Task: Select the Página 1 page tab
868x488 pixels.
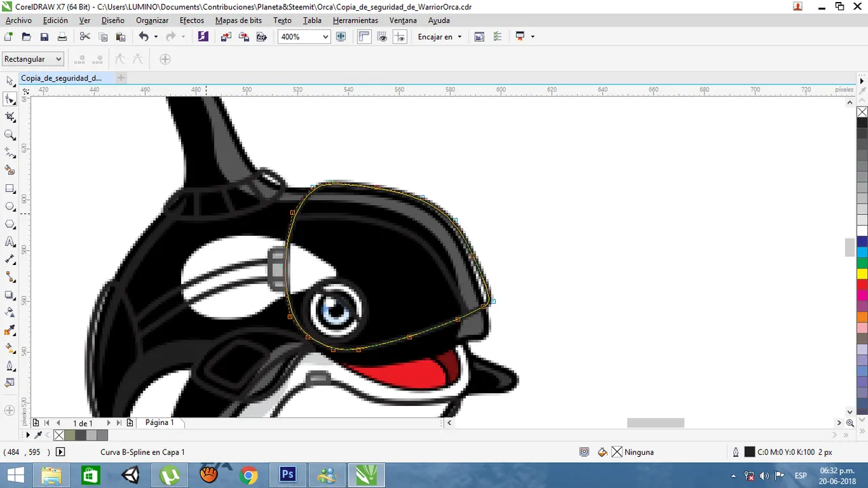Action: tap(159, 422)
